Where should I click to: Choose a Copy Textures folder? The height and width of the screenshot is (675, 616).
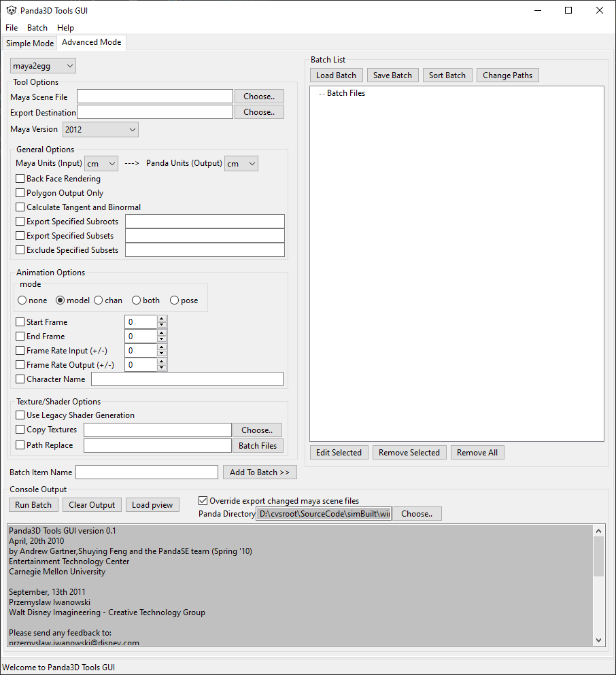[x=258, y=430]
